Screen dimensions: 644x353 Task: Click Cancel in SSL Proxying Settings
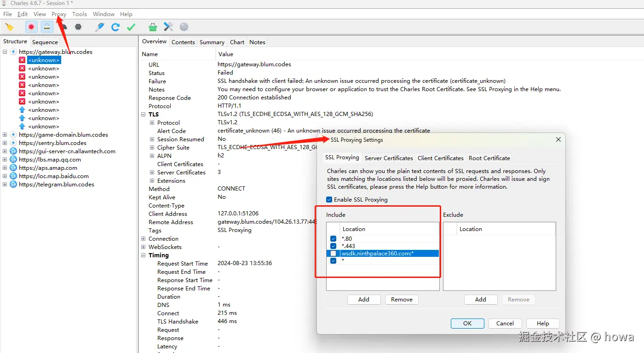pyautogui.click(x=505, y=324)
